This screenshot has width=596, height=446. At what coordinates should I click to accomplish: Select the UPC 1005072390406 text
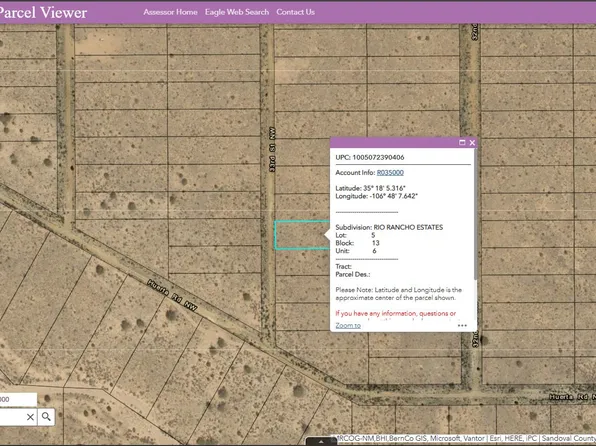pyautogui.click(x=370, y=157)
